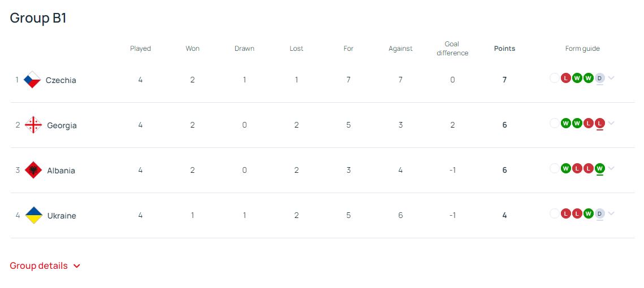This screenshot has width=644, height=288.
Task: Expand the Group details section
Action: point(45,266)
